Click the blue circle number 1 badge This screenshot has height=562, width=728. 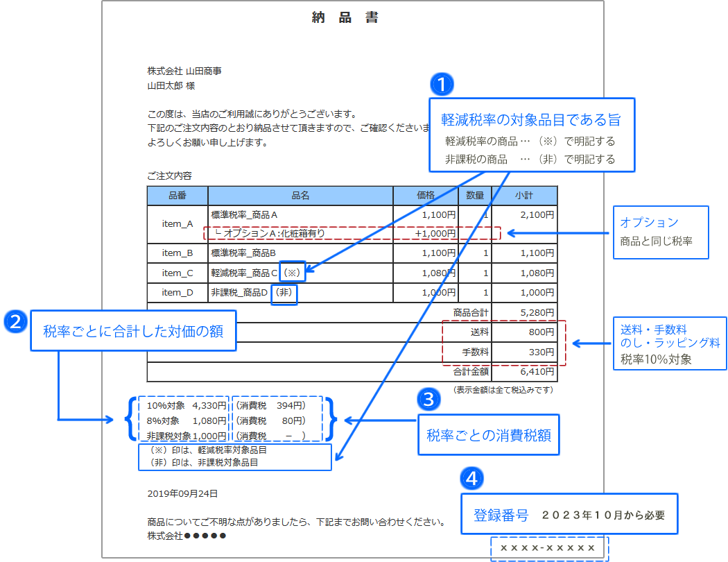442,85
